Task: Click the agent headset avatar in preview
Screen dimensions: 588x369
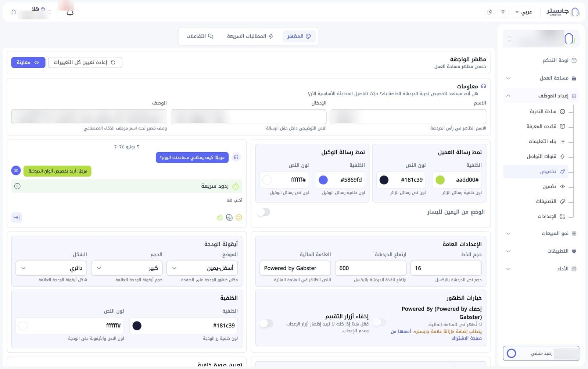Action: coord(236,157)
